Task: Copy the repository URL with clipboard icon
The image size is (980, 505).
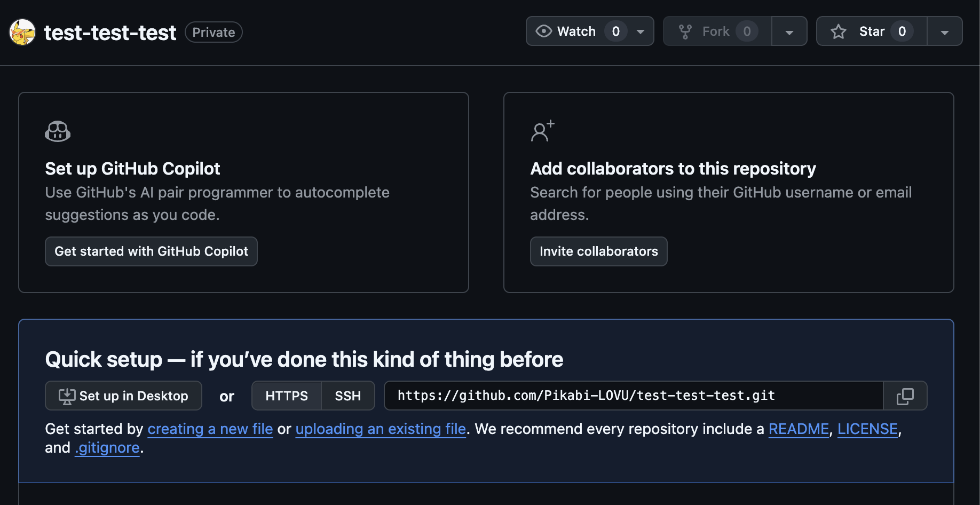Action: pyautogui.click(x=905, y=396)
